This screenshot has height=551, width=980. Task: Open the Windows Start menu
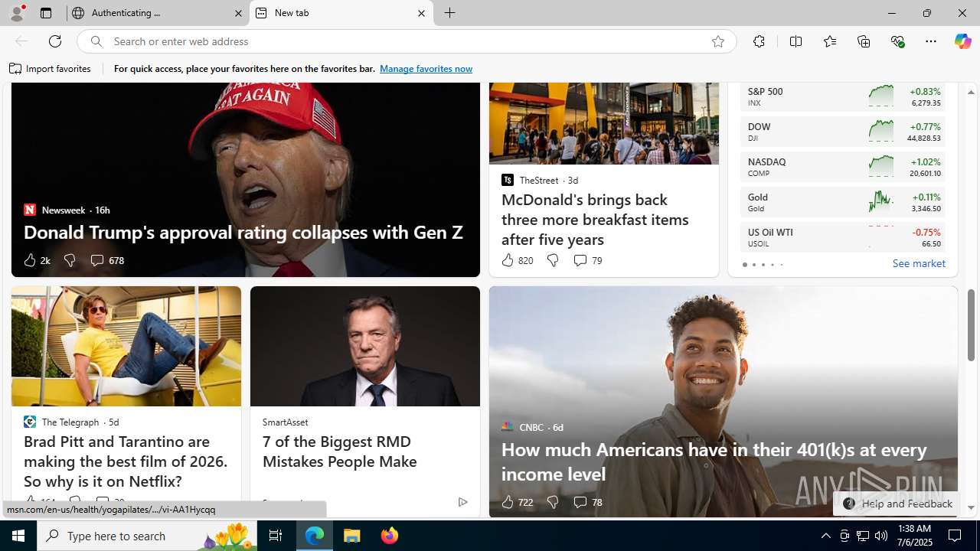point(18,536)
